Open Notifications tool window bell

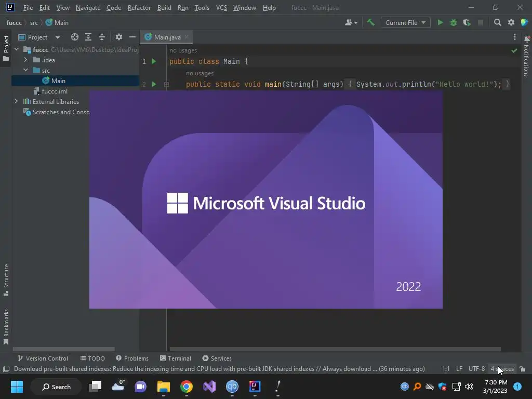click(x=527, y=39)
